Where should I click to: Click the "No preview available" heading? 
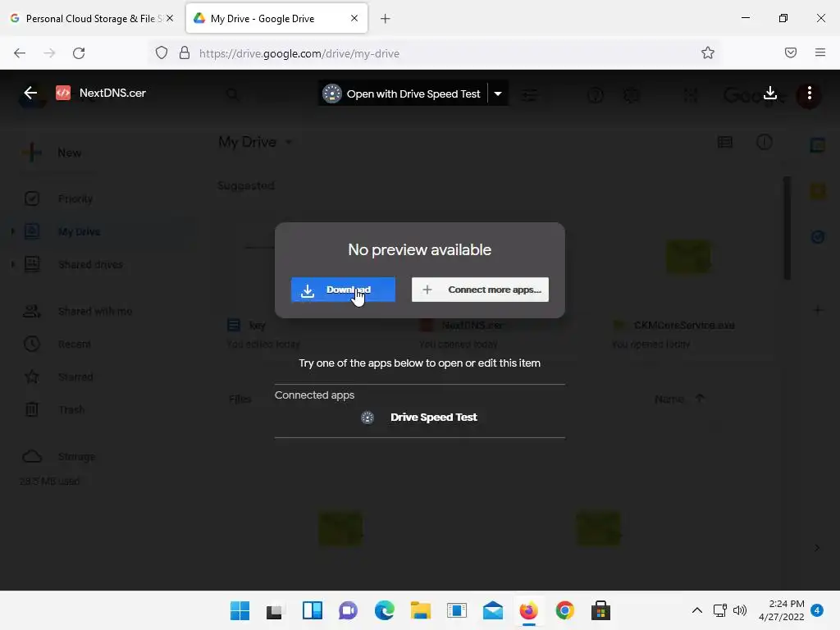point(419,249)
